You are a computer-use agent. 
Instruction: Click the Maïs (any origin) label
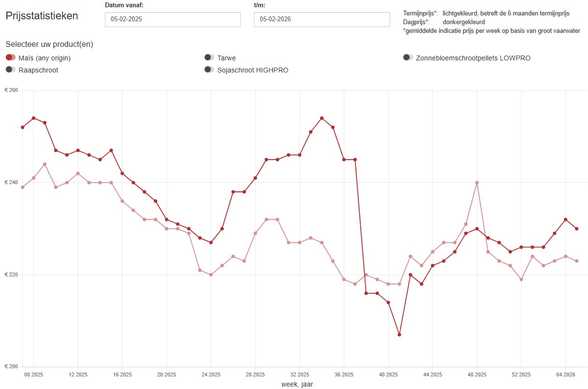[x=44, y=58]
